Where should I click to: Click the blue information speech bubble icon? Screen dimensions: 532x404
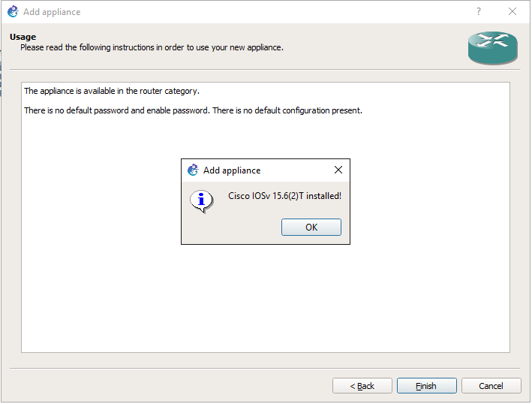[x=200, y=200]
